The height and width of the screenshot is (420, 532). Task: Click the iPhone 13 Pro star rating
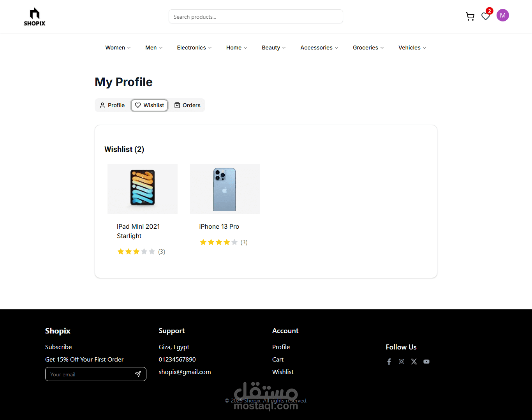pyautogui.click(x=219, y=242)
